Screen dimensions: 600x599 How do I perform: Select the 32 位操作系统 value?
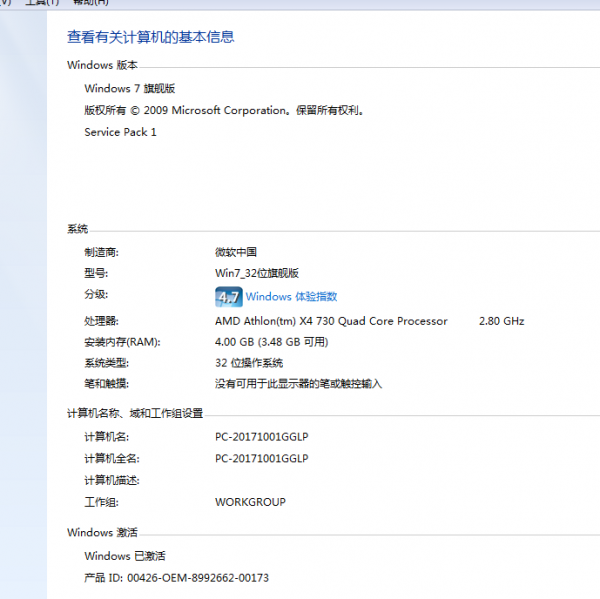[x=249, y=363]
